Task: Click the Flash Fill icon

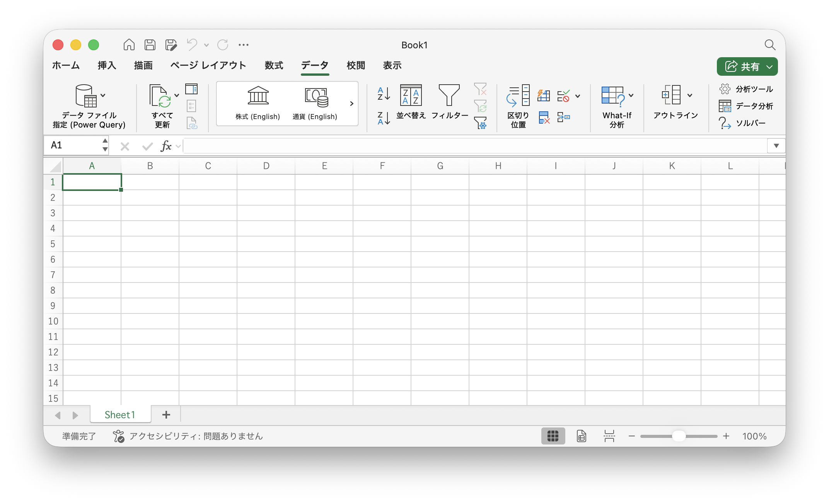Action: tap(544, 95)
